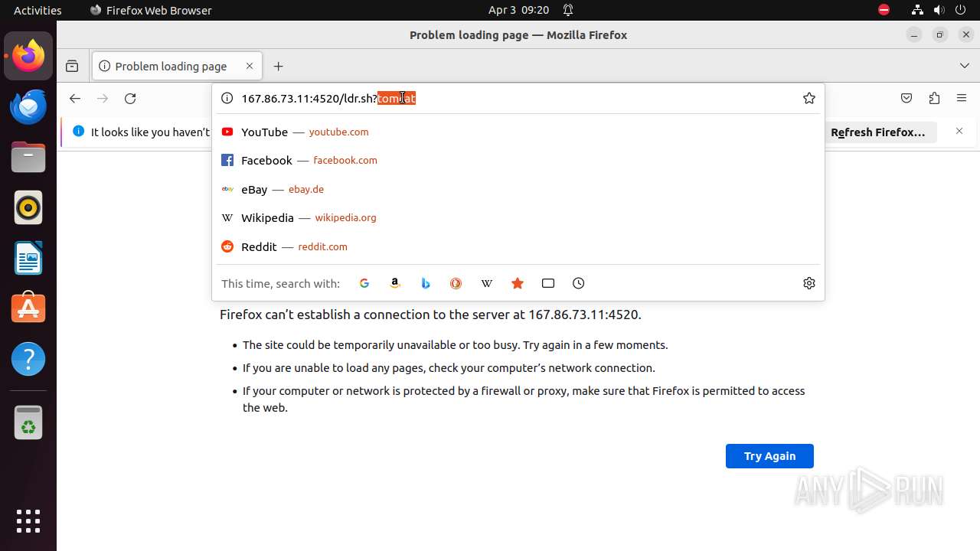
Task: Select the YouTube suggestion
Action: click(518, 132)
